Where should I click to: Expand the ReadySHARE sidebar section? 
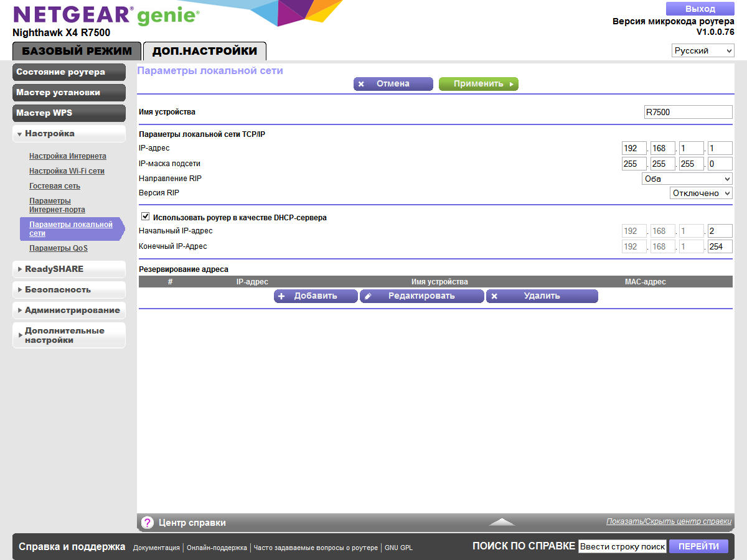point(69,269)
